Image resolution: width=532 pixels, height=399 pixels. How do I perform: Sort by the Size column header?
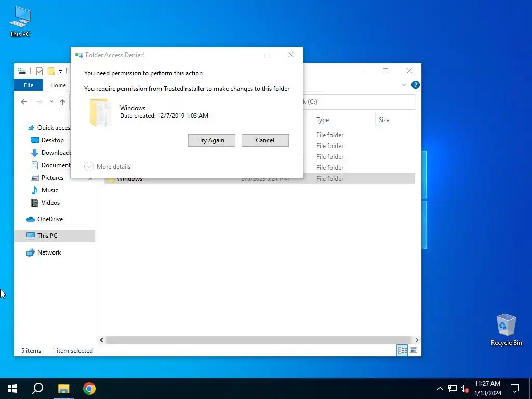(x=395, y=120)
